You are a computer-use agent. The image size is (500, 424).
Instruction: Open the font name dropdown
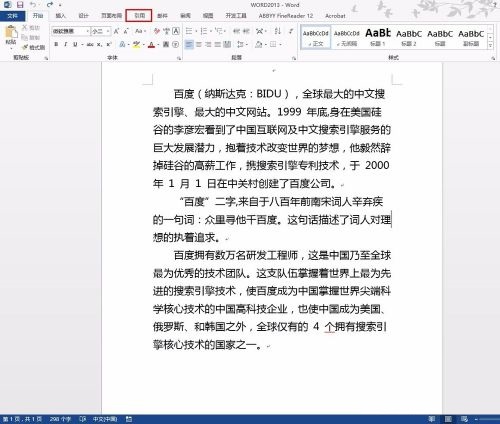tap(88, 31)
